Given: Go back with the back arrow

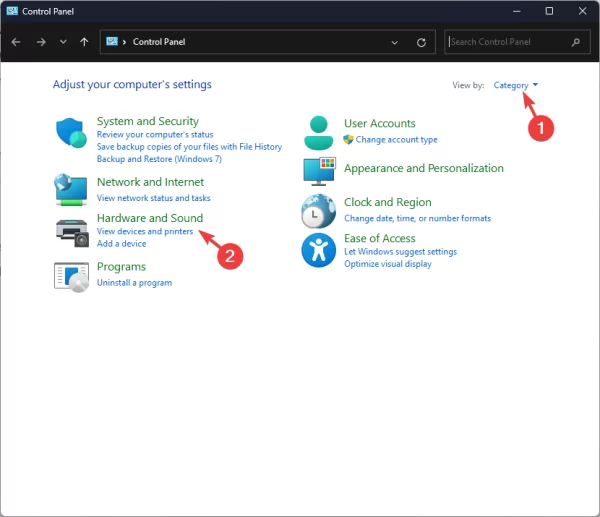Looking at the screenshot, I should tap(16, 42).
